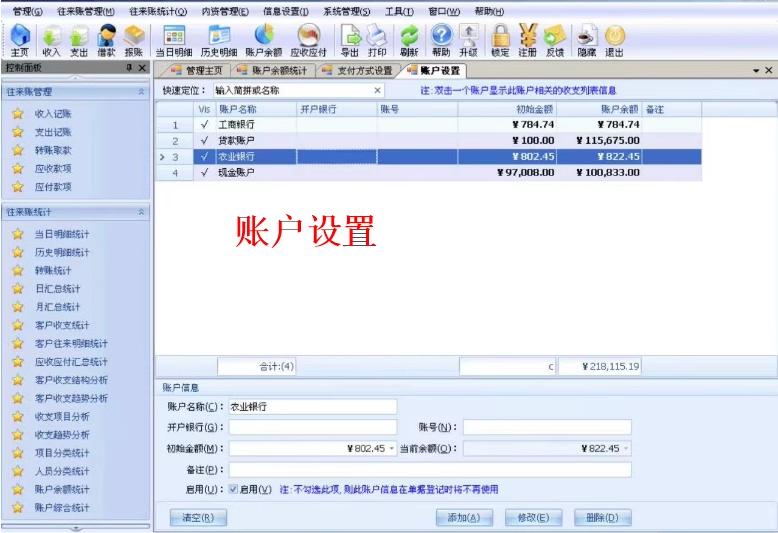The image size is (778, 533).
Task: Open the tab list dropdown arrow
Action: (x=756, y=71)
